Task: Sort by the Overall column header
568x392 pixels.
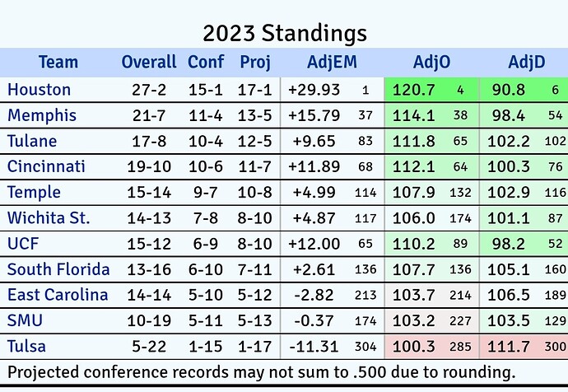Action: 149,62
